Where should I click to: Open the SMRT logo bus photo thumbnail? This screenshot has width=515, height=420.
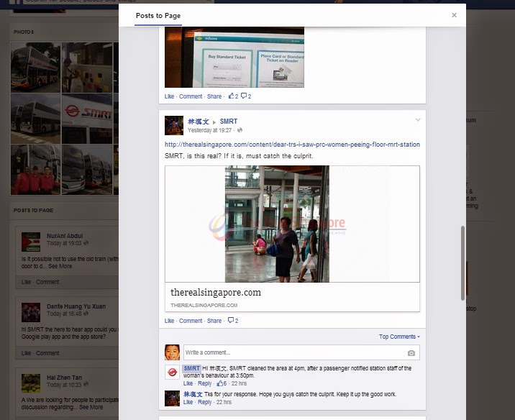click(87, 119)
